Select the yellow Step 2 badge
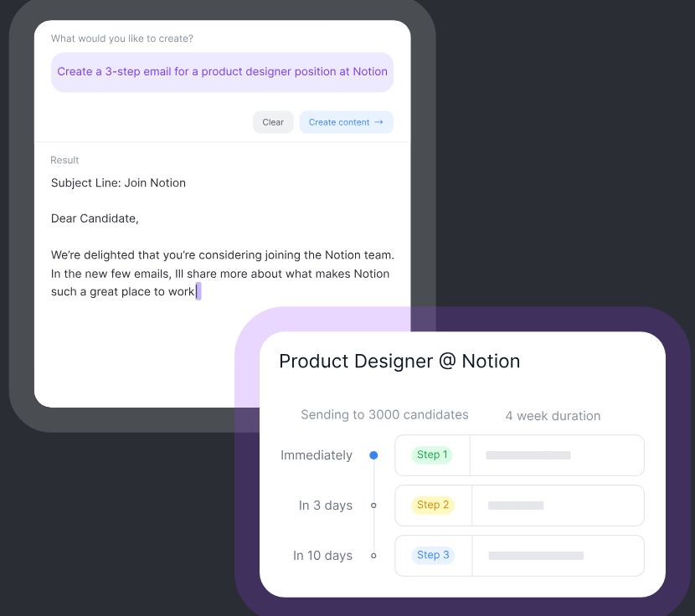The height and width of the screenshot is (616, 695). tap(432, 505)
